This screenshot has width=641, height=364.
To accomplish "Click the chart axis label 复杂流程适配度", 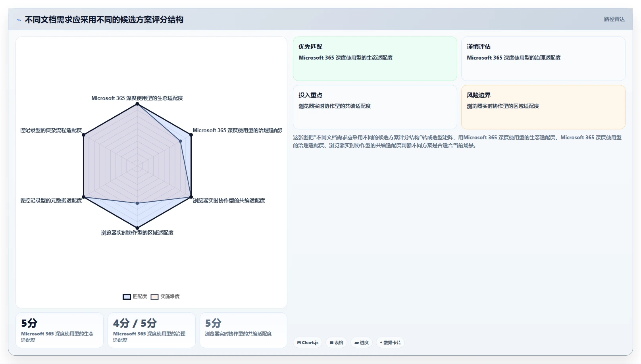I will tap(51, 130).
